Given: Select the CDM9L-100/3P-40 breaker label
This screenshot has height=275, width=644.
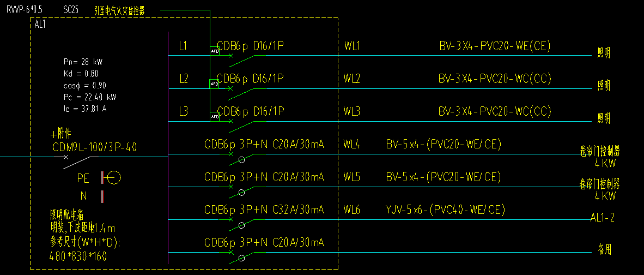Looking at the screenshot, I should coord(95,147).
